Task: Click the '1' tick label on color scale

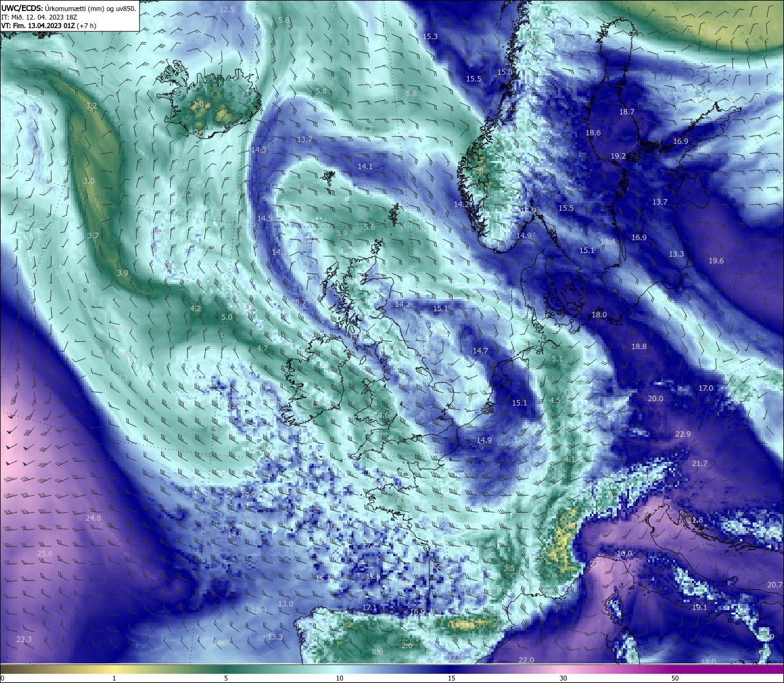Action: tap(114, 678)
